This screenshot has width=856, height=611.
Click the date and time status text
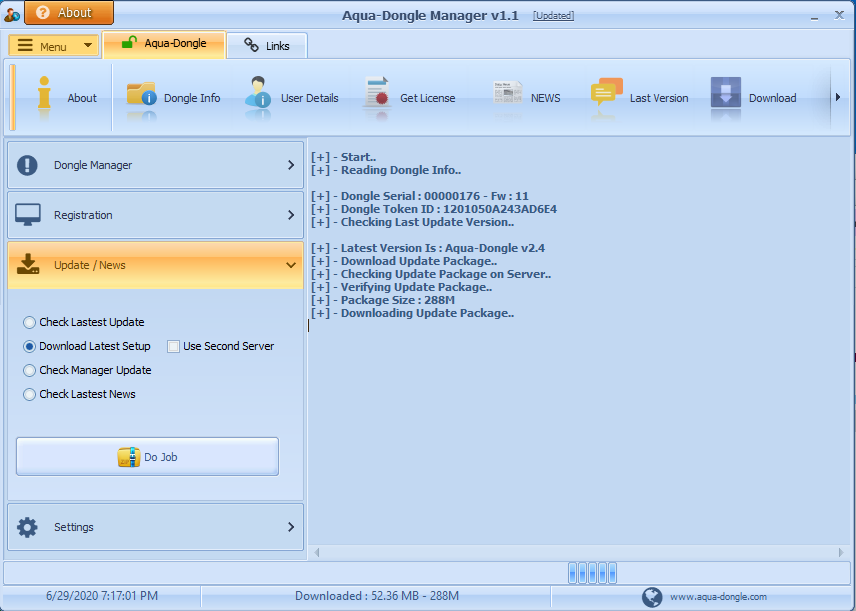tap(102, 596)
